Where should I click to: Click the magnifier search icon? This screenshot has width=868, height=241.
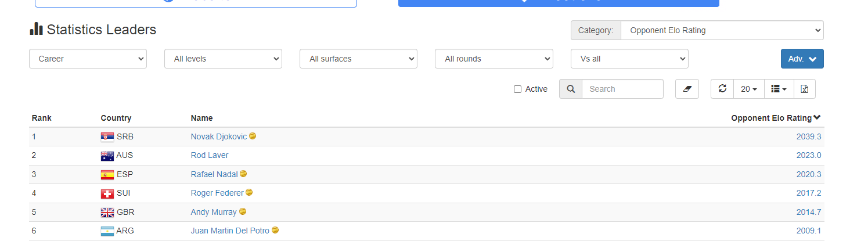pyautogui.click(x=571, y=89)
